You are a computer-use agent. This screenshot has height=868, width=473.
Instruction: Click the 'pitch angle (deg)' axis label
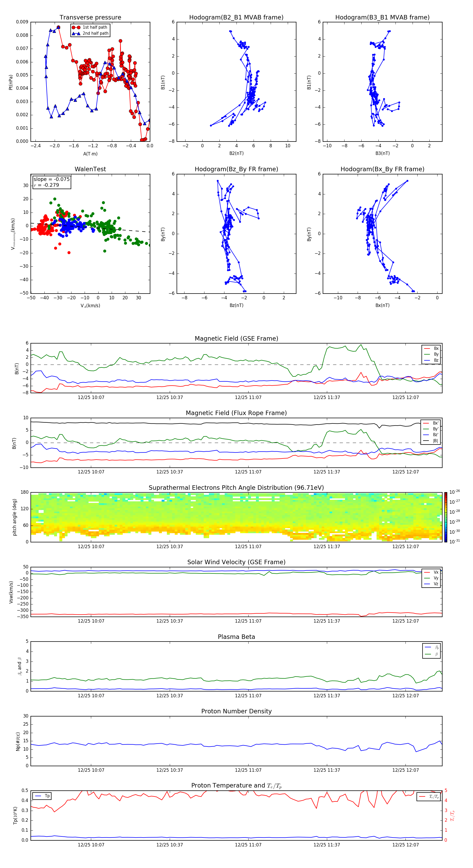click(x=14, y=517)
